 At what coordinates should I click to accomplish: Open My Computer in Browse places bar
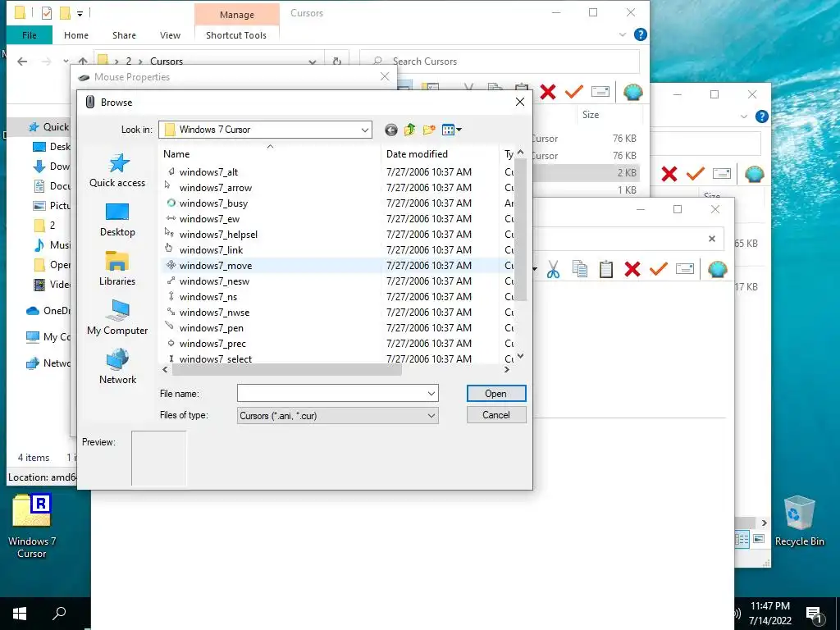(117, 319)
